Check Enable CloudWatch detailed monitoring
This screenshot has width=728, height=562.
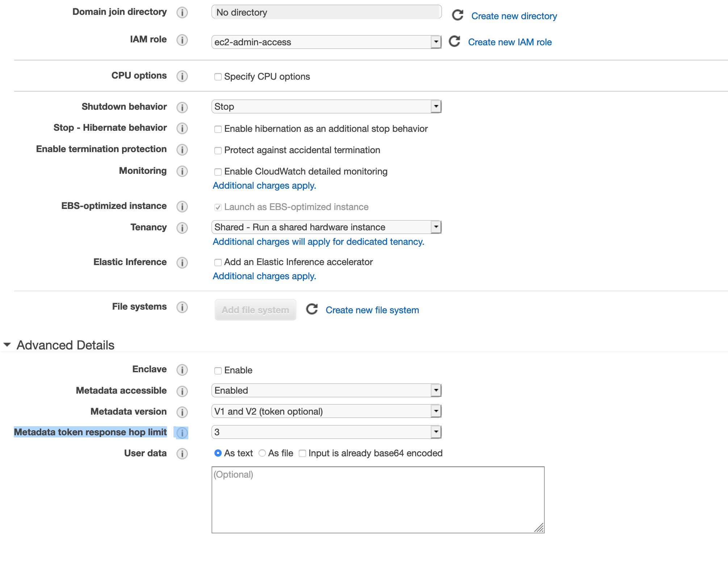click(x=218, y=172)
